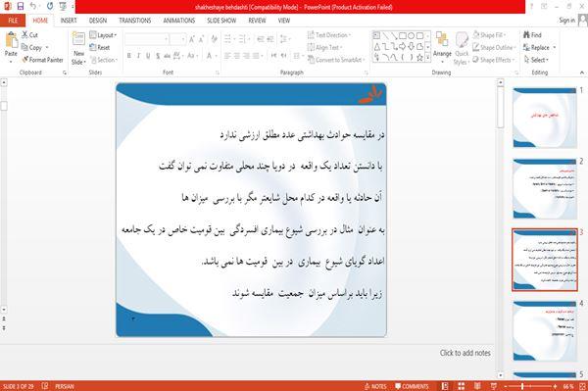Apply strikethrough formatting
This screenshot has height=391, width=588.
[168, 56]
